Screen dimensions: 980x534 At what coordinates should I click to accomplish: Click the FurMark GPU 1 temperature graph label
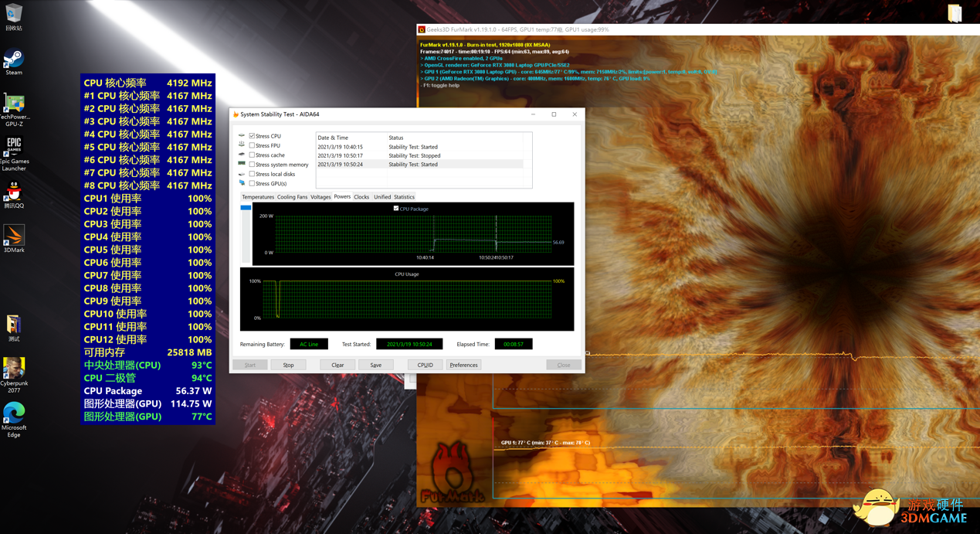click(x=545, y=443)
